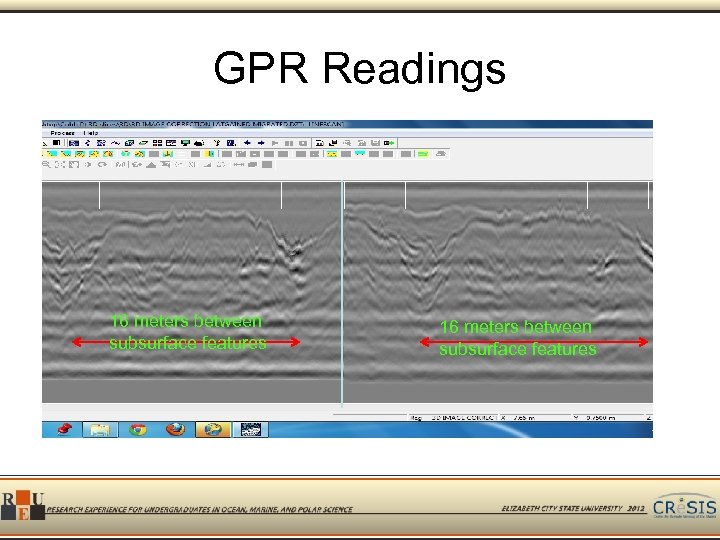Click the printer-like icon ending second toolbar
720x540 pixels.
(441, 154)
